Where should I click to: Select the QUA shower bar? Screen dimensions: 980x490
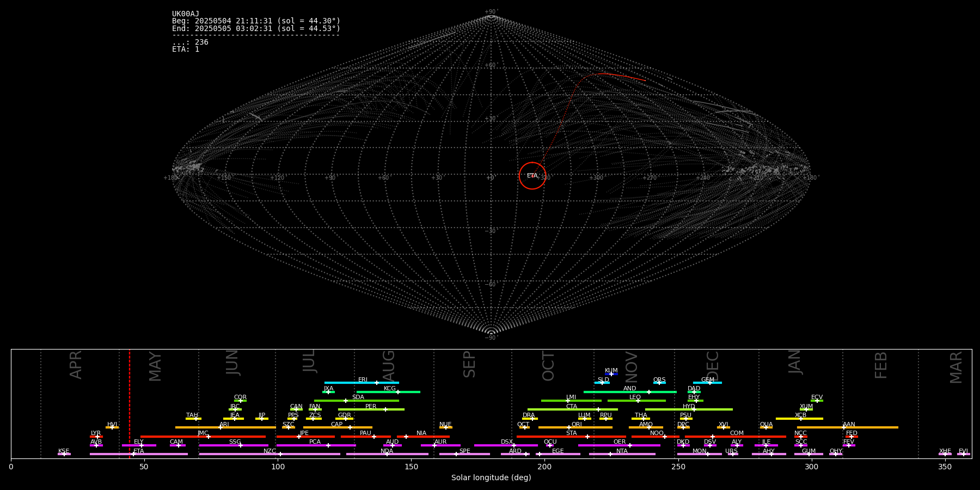[x=766, y=427]
